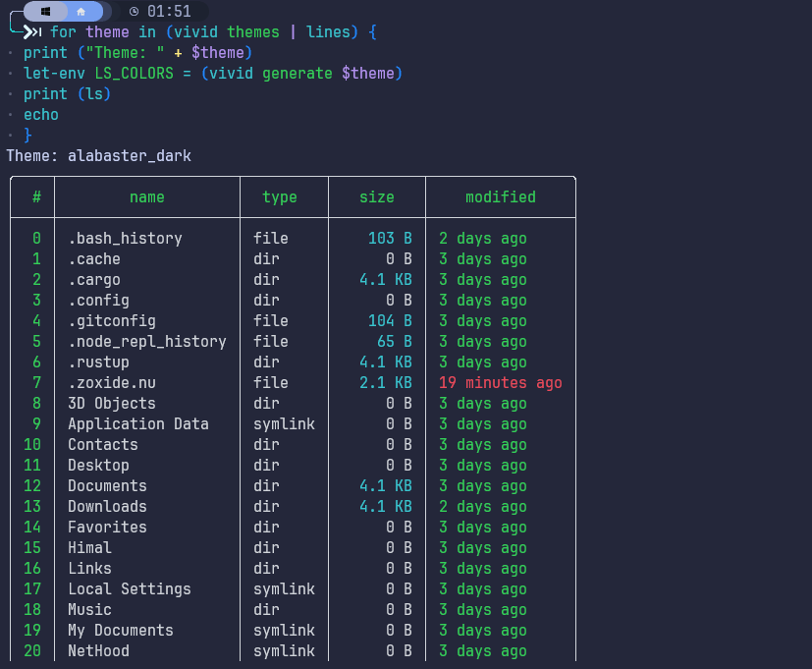Click the name column header
Viewport: 812px width, 669px height.
point(146,196)
